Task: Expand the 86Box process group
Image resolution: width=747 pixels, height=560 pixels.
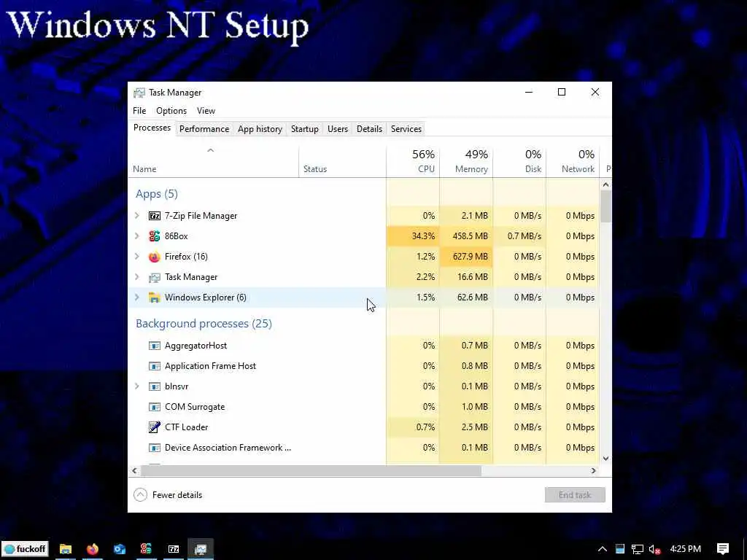Action: 137,236
